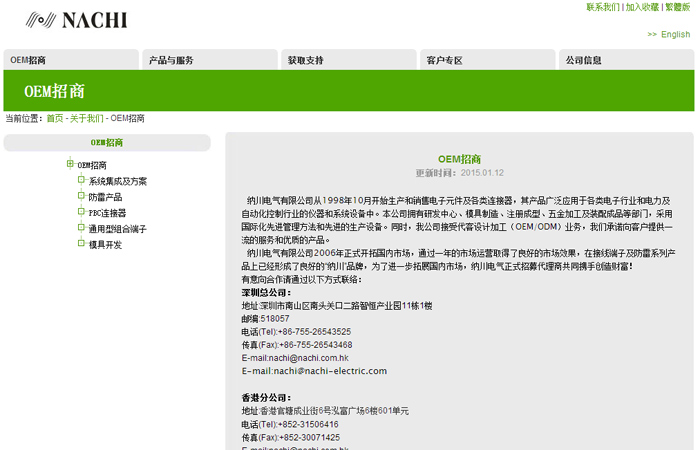Collapse the OEM招商 tree node icon
The height and width of the screenshot is (450, 700).
click(70, 164)
